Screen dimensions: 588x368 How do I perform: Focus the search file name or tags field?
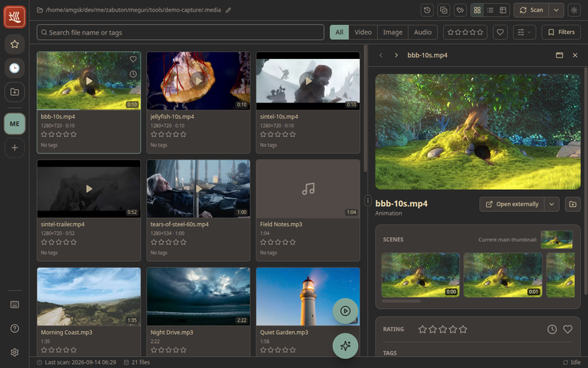pyautogui.click(x=180, y=32)
